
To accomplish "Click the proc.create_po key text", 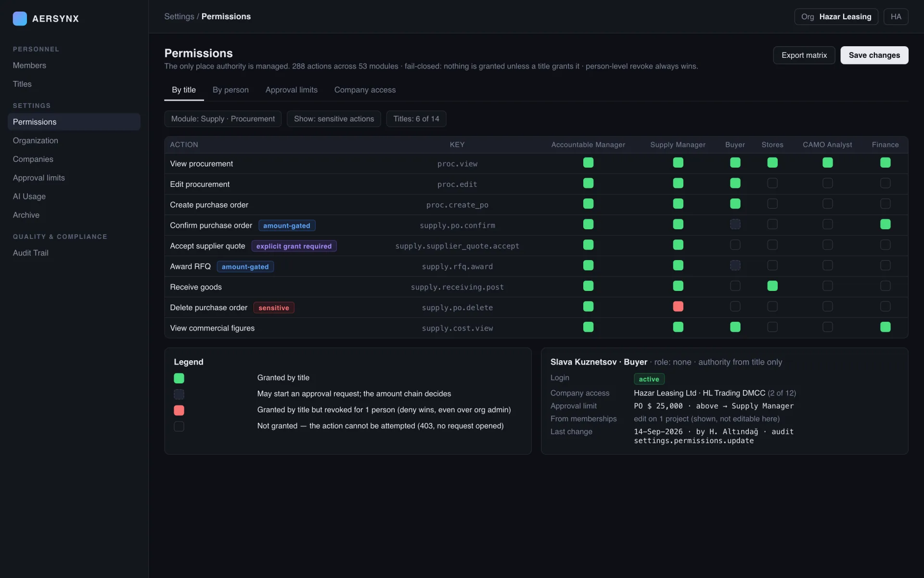I will [x=457, y=205].
